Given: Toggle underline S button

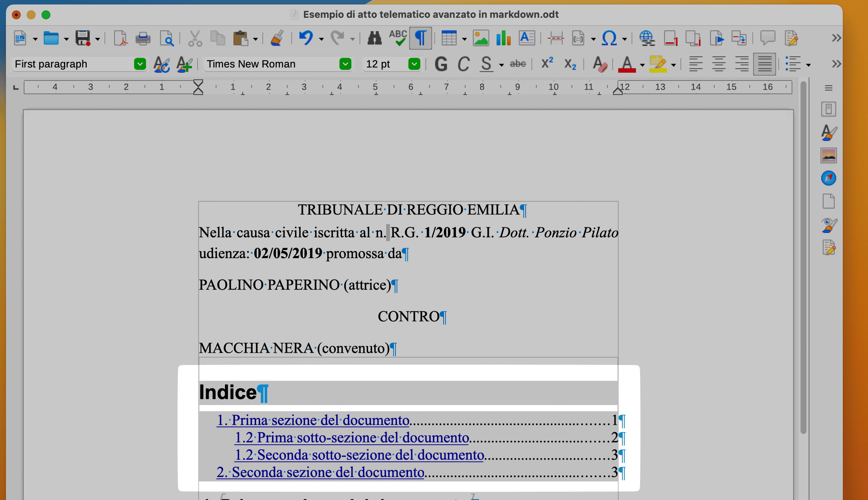Looking at the screenshot, I should pyautogui.click(x=486, y=64).
